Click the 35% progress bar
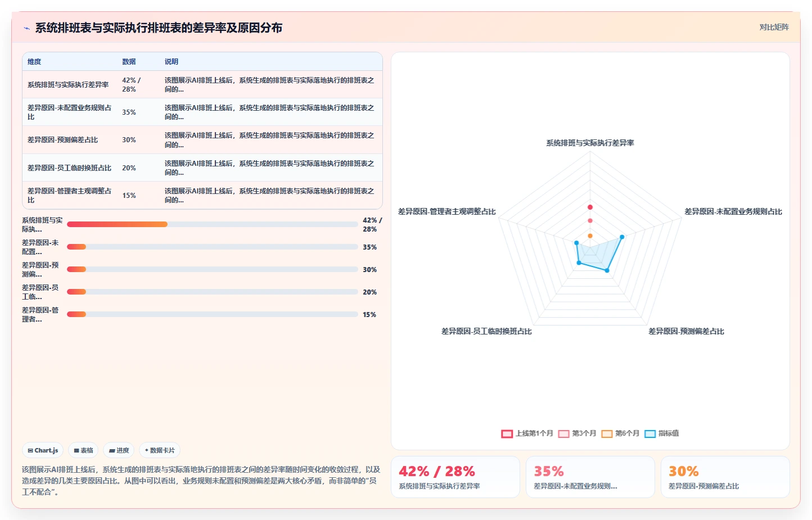The image size is (812, 520). pos(213,247)
